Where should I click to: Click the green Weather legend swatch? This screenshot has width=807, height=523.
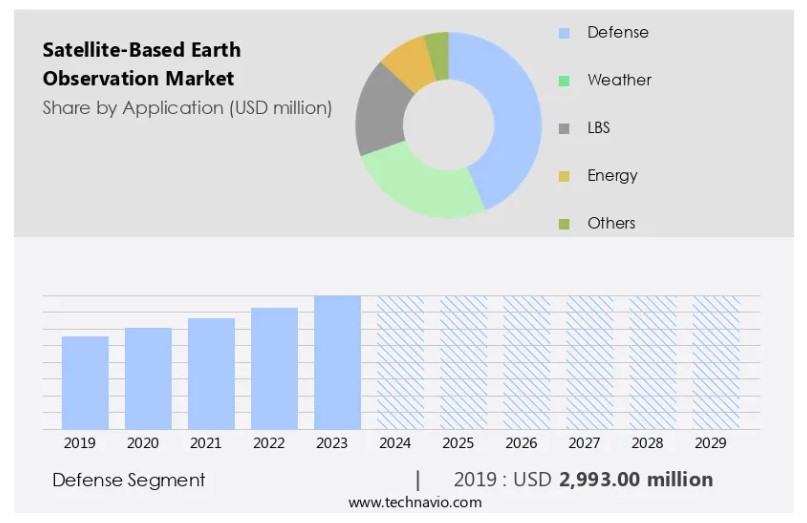[x=564, y=81]
